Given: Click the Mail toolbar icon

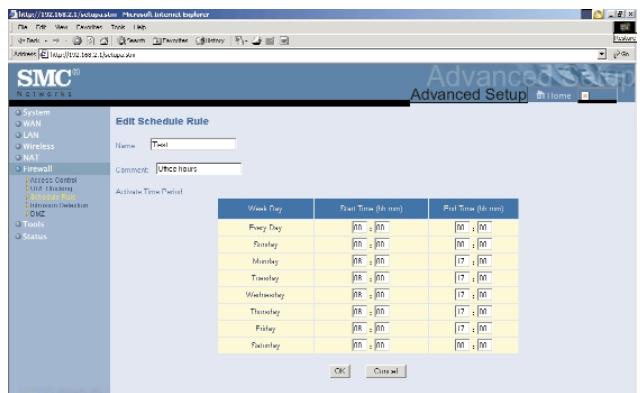Looking at the screenshot, I should [241, 40].
